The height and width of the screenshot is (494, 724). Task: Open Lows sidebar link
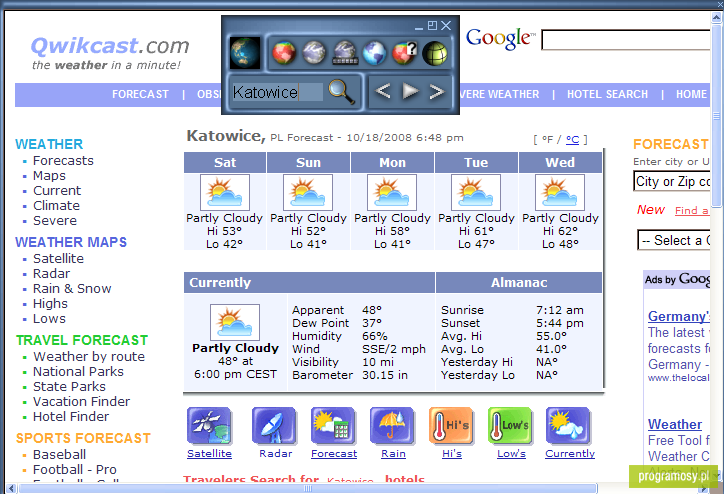[x=49, y=319]
